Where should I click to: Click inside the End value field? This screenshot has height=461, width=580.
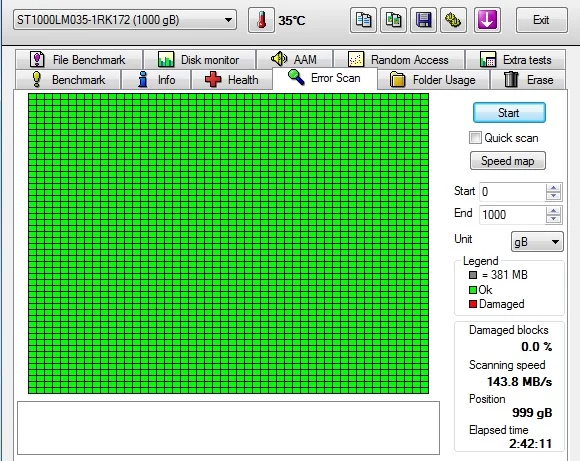pyautogui.click(x=513, y=215)
